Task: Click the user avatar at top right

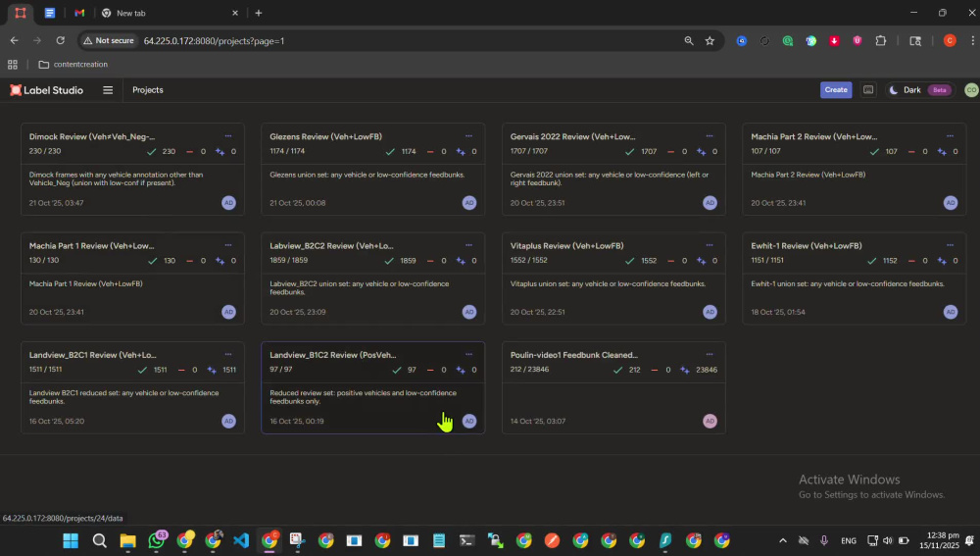Action: point(970,90)
